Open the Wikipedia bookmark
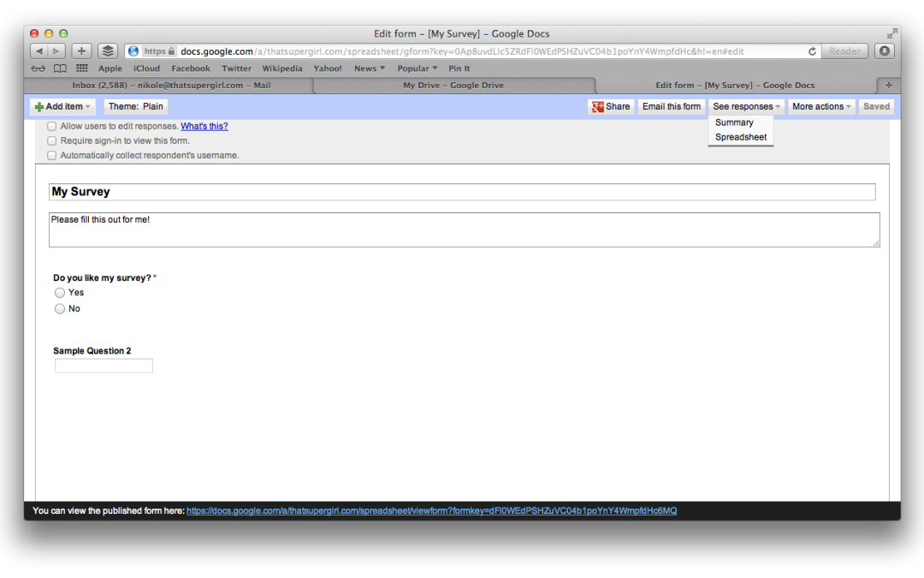 282,69
